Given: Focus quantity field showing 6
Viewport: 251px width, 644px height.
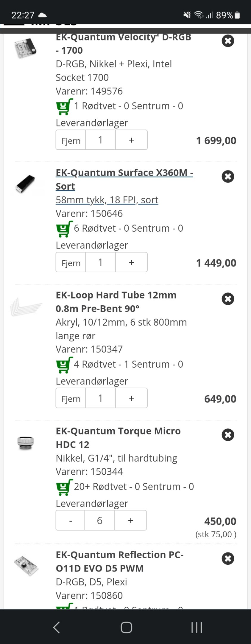Looking at the screenshot, I should tap(100, 520).
